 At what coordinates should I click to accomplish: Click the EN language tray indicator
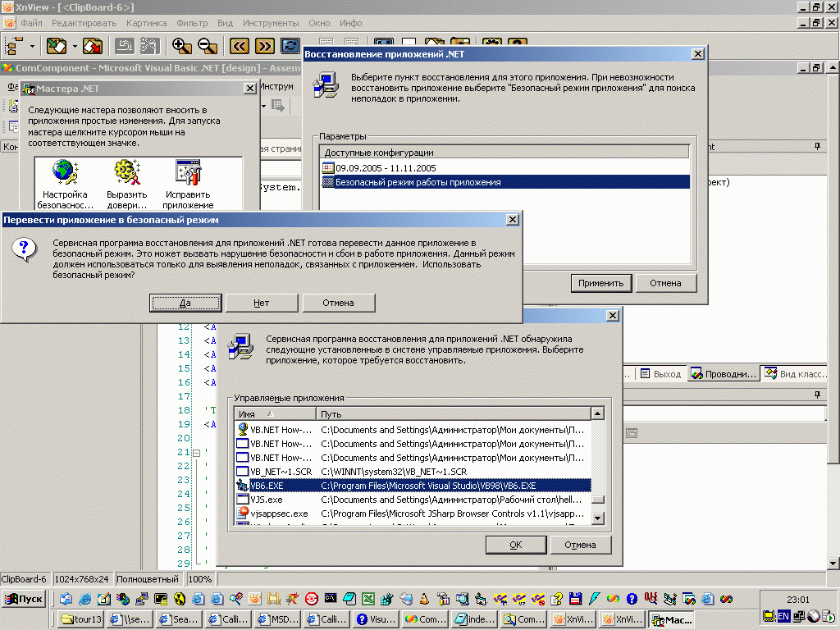click(x=783, y=616)
